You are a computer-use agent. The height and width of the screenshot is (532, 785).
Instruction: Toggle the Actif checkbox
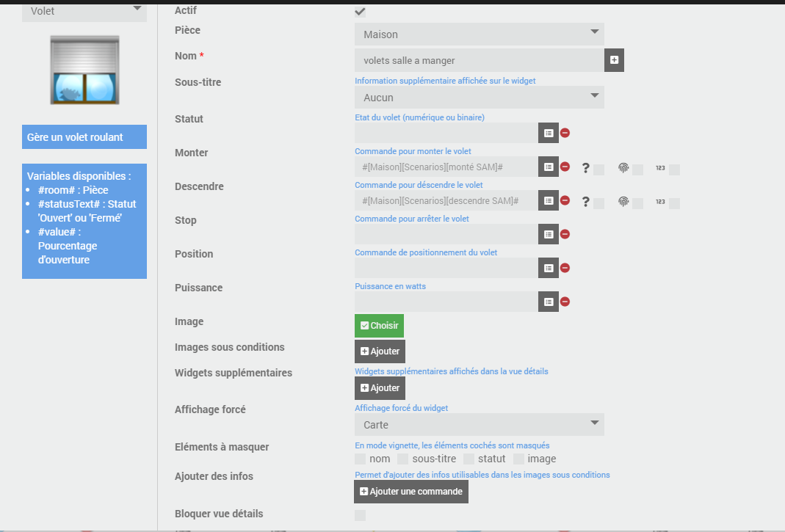pyautogui.click(x=360, y=12)
